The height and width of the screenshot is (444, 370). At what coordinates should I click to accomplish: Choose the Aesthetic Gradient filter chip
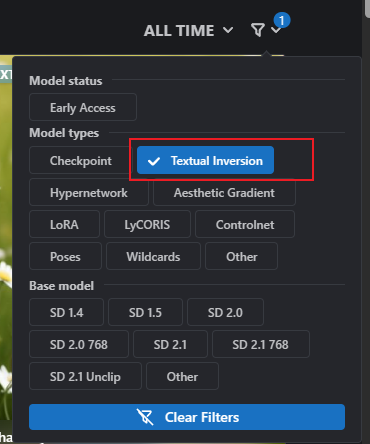click(x=224, y=192)
